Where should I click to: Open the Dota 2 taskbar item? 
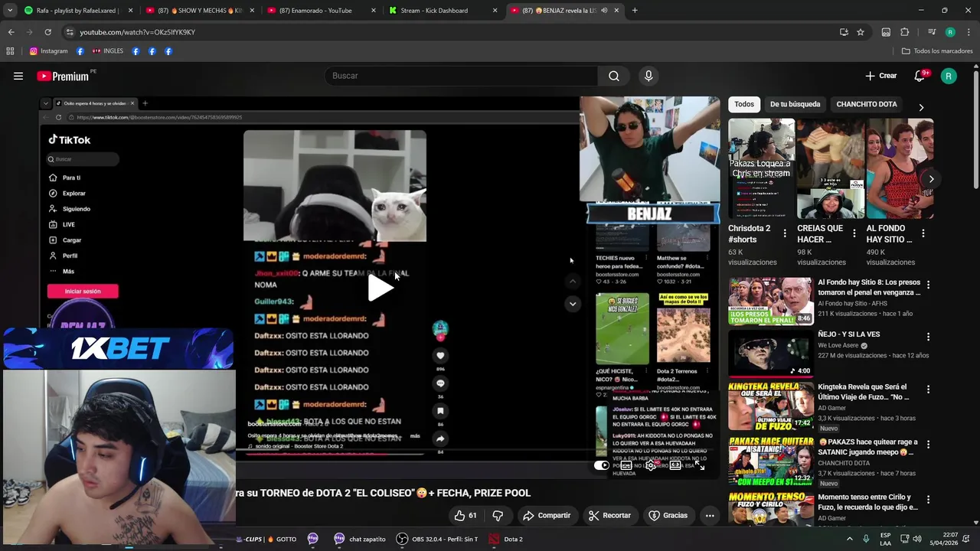pos(506,540)
